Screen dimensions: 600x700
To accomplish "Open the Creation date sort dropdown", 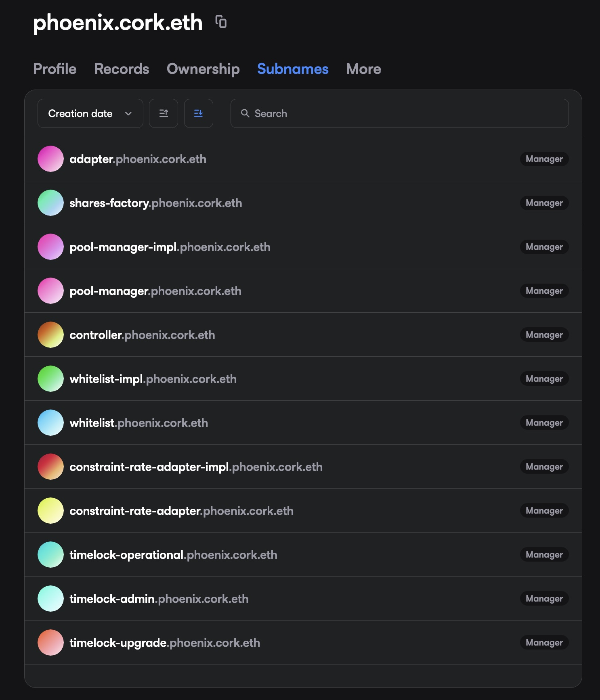I will [90, 113].
